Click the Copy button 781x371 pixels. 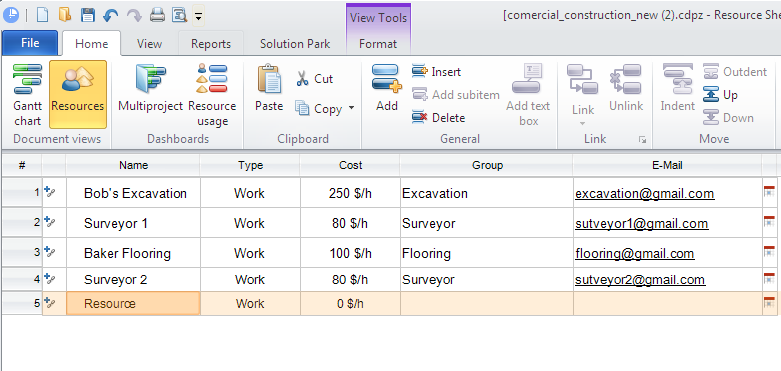click(319, 109)
